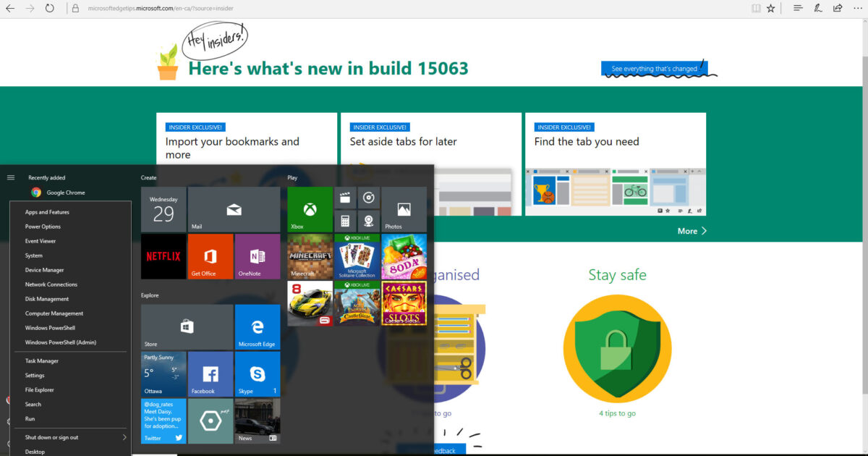868x456 pixels.
Task: Open the Camera app tile
Action: click(x=369, y=221)
